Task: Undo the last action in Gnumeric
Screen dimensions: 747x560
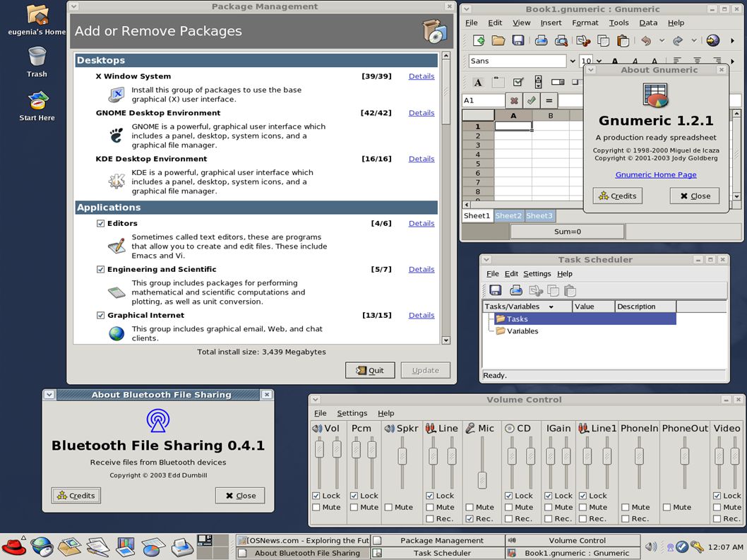Action: (646, 40)
